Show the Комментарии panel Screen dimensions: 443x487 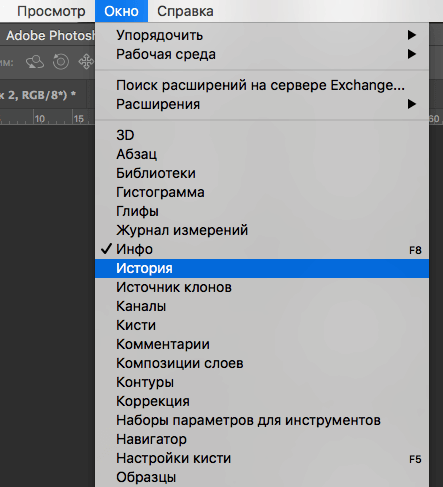tap(262, 344)
